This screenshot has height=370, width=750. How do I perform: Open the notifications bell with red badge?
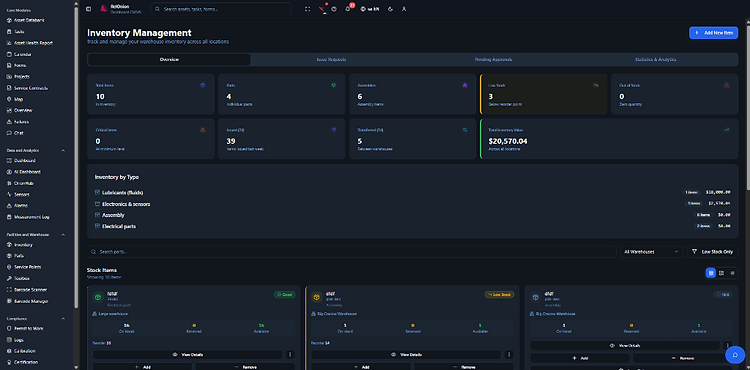pos(348,9)
